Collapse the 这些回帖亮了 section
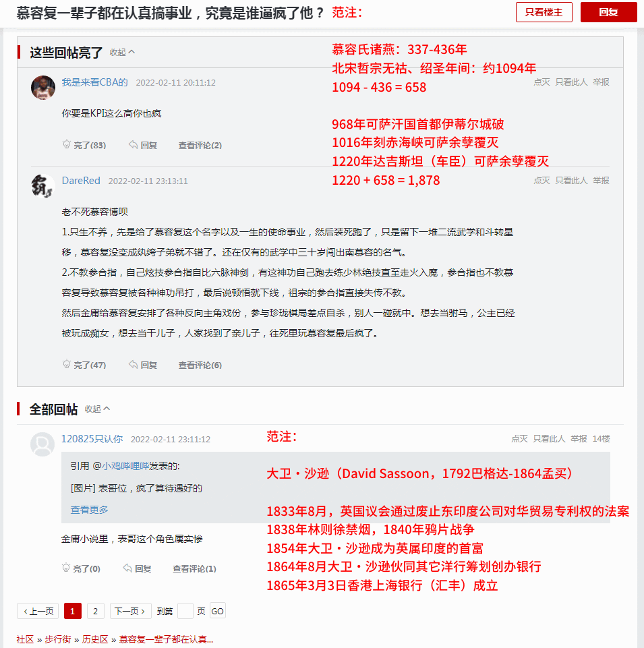 coord(122,52)
